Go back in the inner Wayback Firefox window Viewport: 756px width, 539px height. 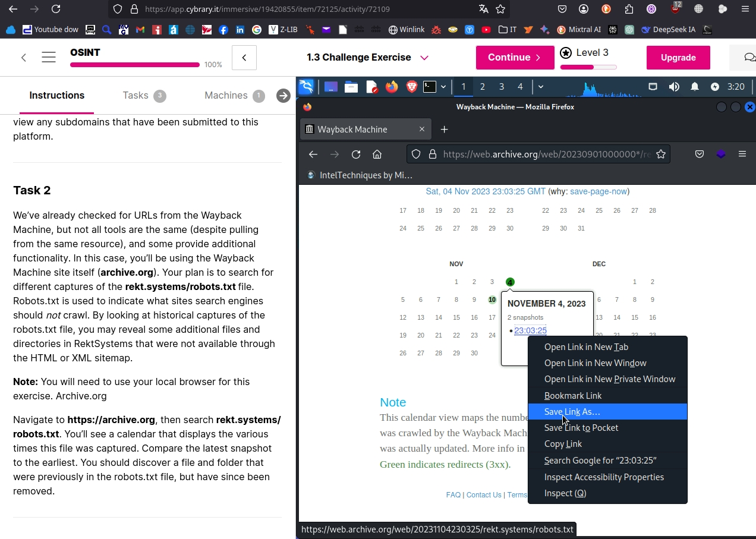(x=313, y=155)
